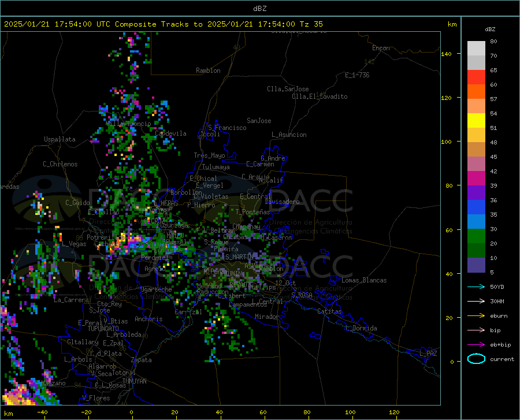Select the light blue 30-35 dBZ swatch
520x420 pixels.
tap(476, 222)
